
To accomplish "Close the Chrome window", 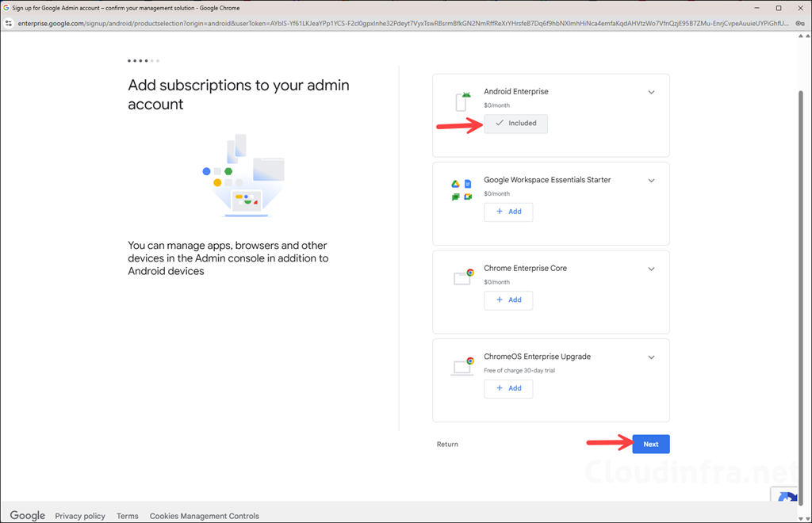I will (800, 8).
